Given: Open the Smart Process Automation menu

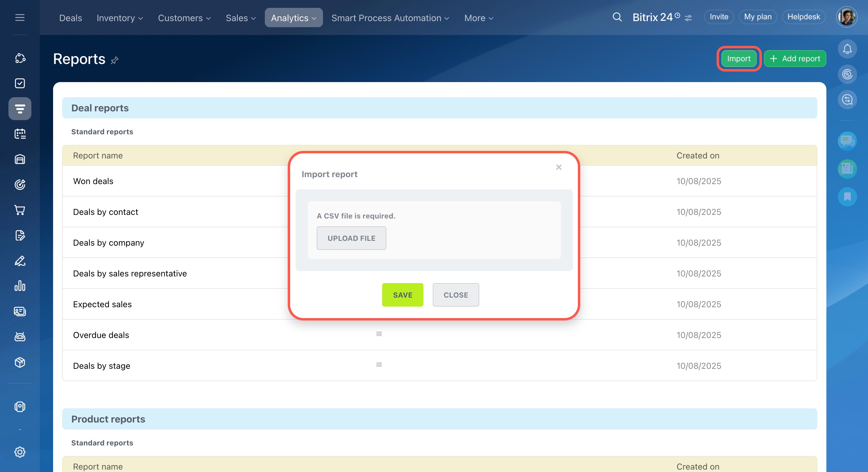Looking at the screenshot, I should [390, 18].
